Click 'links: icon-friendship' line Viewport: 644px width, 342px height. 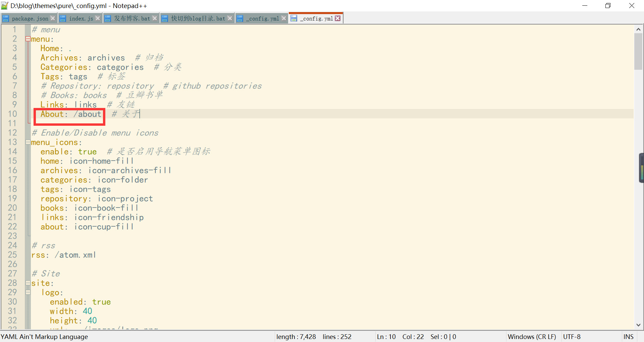[x=92, y=217]
